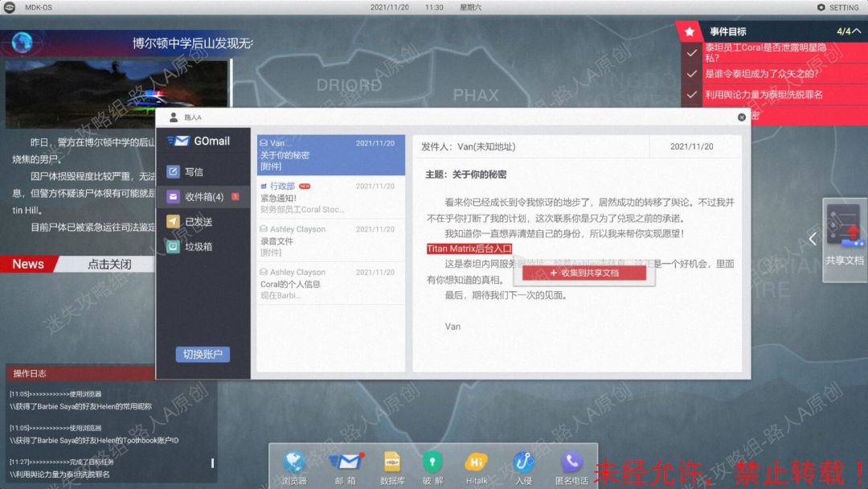Click the 收件箱 inbox envelope icon
The image size is (868, 489).
coord(174,196)
